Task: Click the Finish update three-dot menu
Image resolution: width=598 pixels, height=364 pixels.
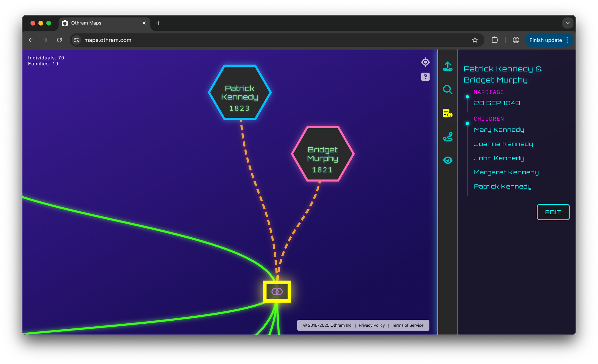Action: point(567,40)
